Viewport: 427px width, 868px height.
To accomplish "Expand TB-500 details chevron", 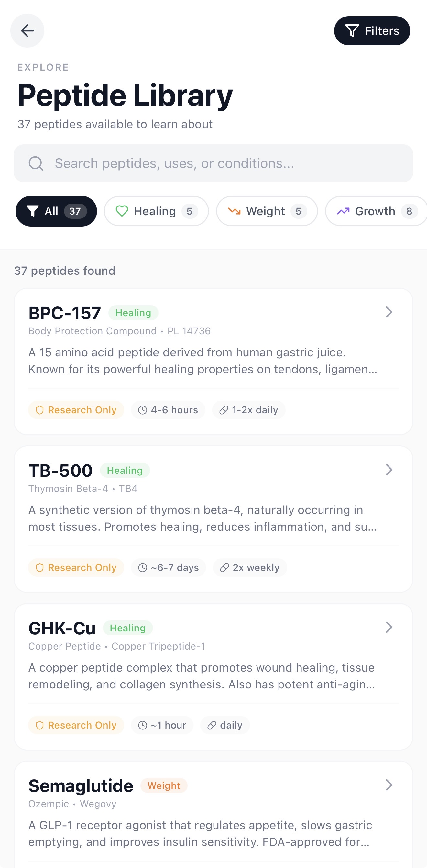I will 389,470.
